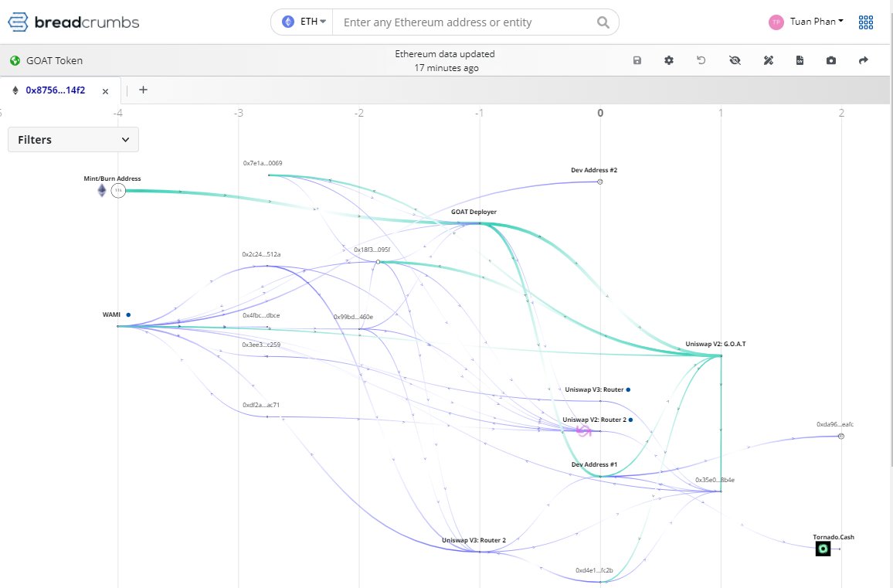Share the investigation
This screenshot has width=893, height=588.
(x=864, y=60)
